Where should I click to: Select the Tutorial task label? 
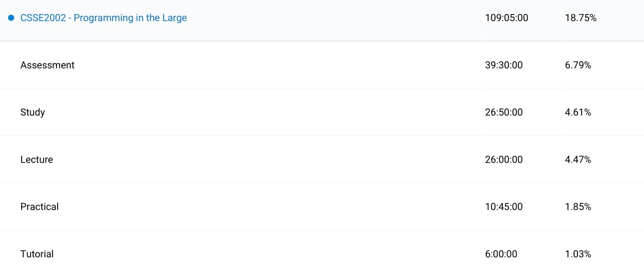(37, 254)
